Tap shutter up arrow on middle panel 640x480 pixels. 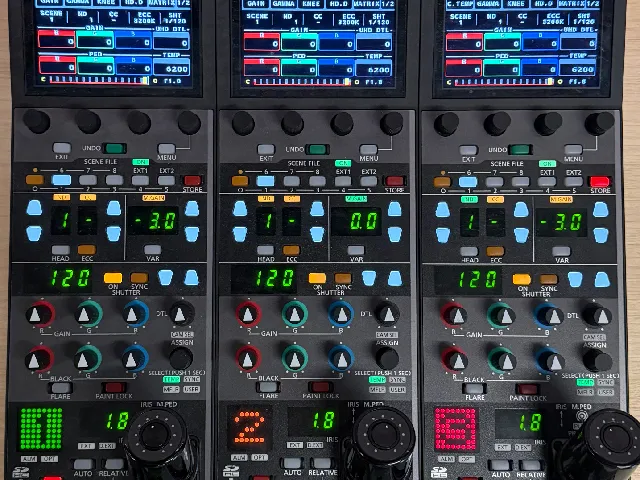point(394,278)
